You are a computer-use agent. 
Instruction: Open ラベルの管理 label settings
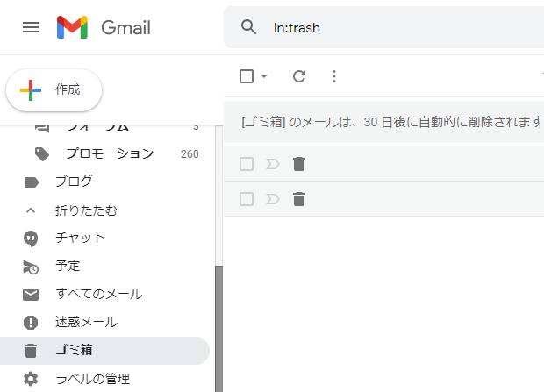92,379
